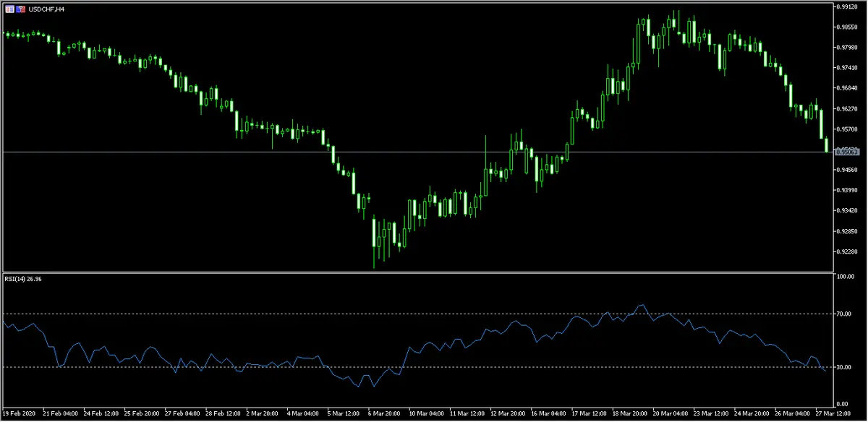Select the RSI 70.00 overbought level label

843,314
